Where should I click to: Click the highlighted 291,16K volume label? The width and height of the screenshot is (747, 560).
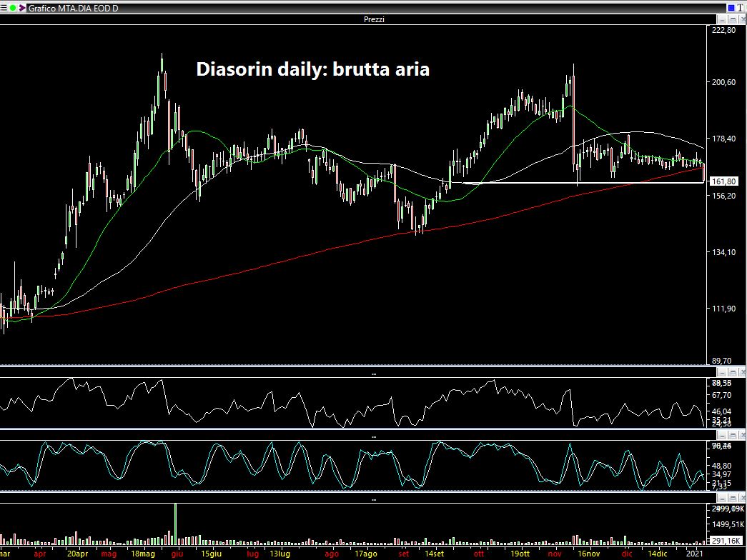click(x=726, y=541)
